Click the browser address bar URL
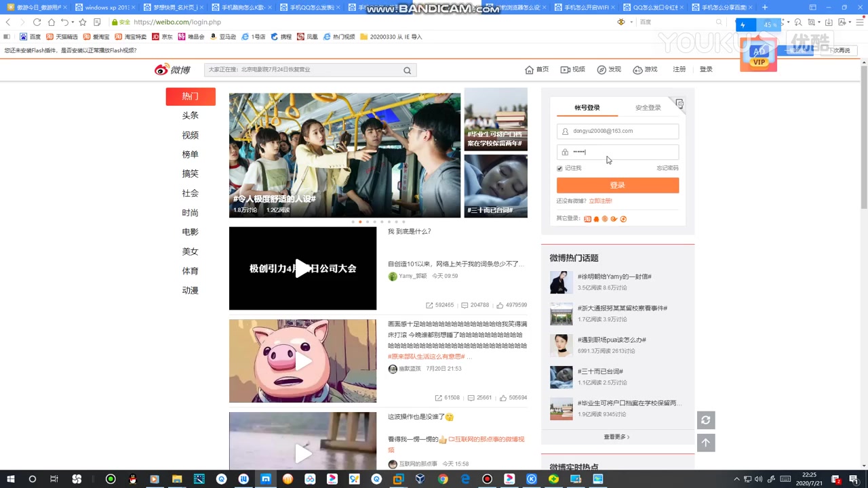This screenshot has height=488, width=868. click(178, 22)
